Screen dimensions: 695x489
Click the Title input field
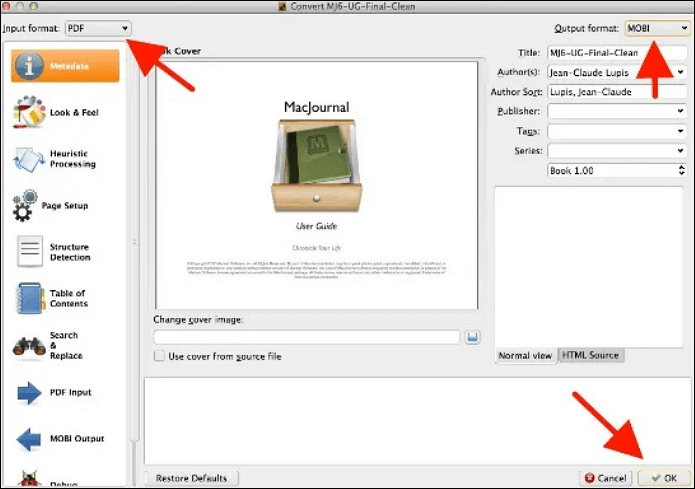point(617,53)
